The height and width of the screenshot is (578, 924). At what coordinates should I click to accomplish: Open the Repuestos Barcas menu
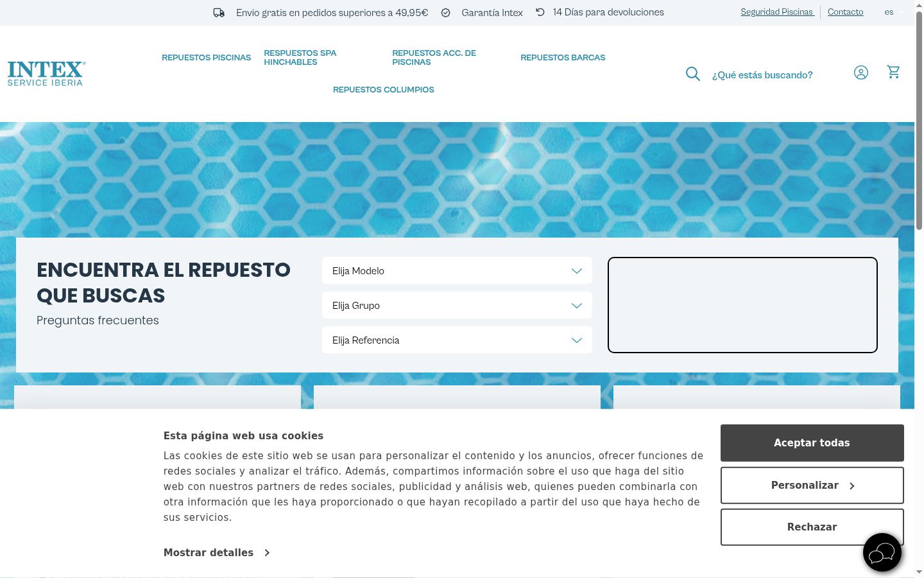[x=563, y=58]
